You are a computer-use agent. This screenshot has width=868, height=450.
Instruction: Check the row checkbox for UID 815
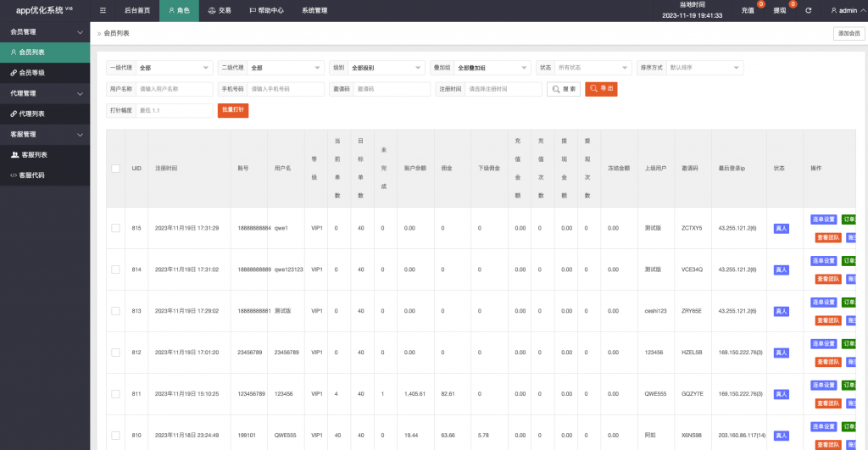tap(115, 228)
